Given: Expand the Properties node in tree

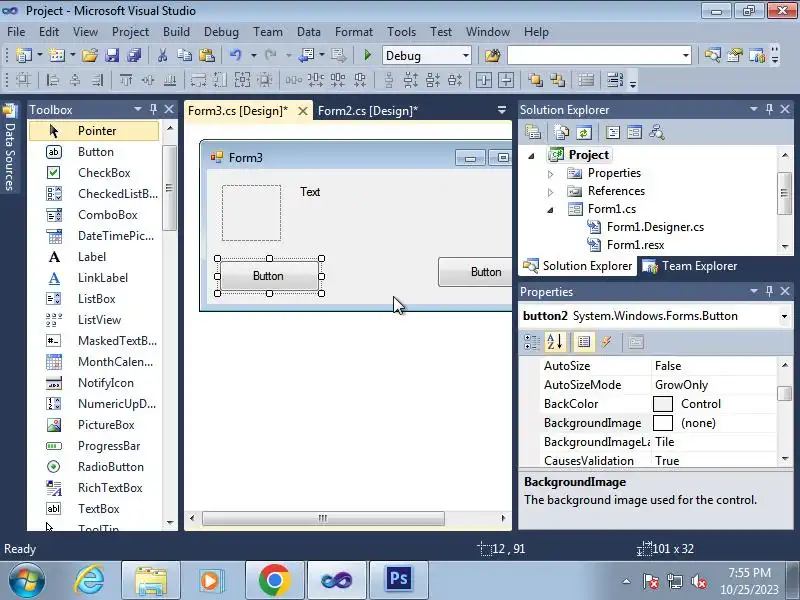Looking at the screenshot, I should 550,174.
